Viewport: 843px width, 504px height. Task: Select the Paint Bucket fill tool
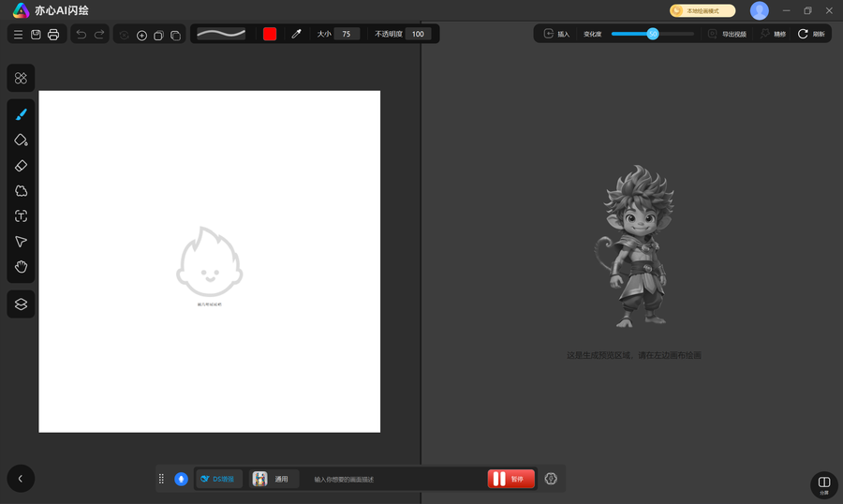(21, 140)
